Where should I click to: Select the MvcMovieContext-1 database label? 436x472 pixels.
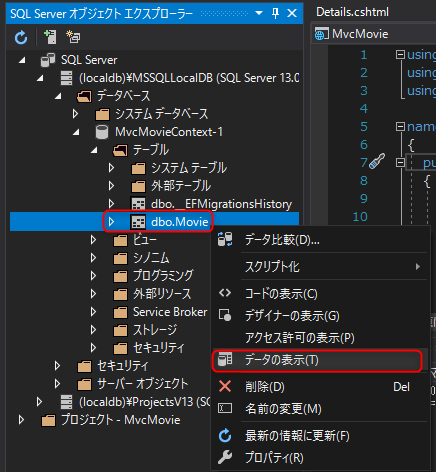click(169, 132)
